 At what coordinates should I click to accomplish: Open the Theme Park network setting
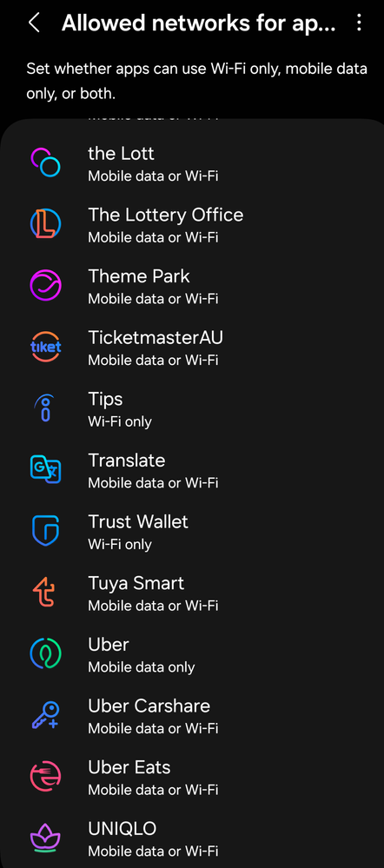point(192,286)
